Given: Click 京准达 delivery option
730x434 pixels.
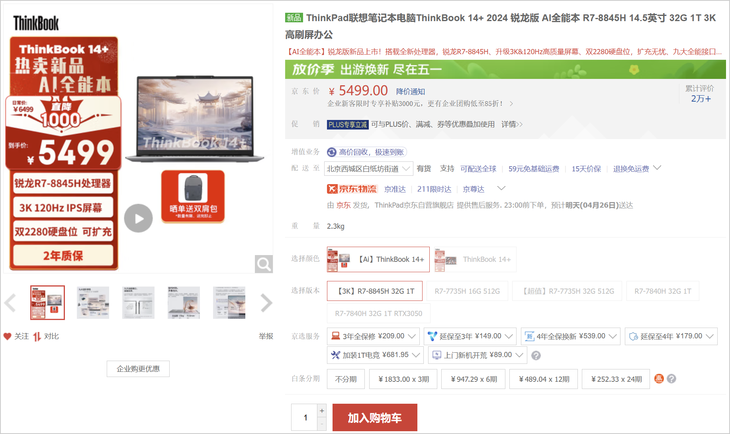Looking at the screenshot, I should [x=395, y=189].
